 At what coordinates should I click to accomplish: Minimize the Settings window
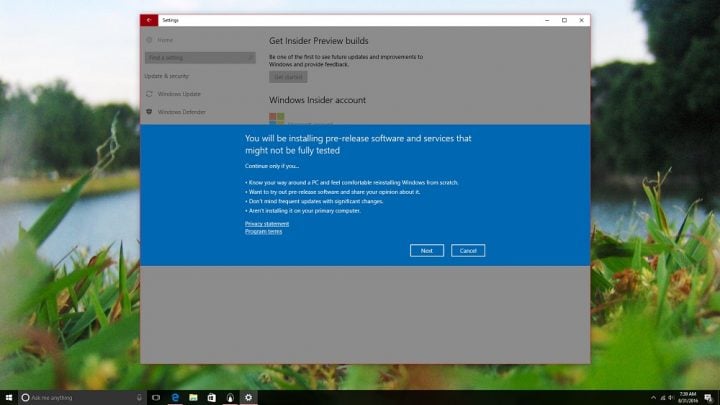click(x=547, y=20)
